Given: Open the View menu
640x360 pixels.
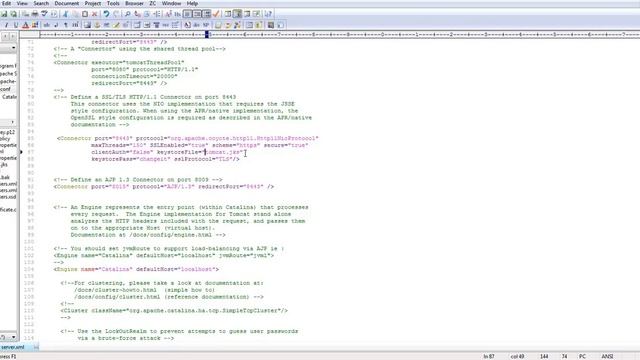Looking at the screenshot, I should pyautogui.click(x=22, y=3).
